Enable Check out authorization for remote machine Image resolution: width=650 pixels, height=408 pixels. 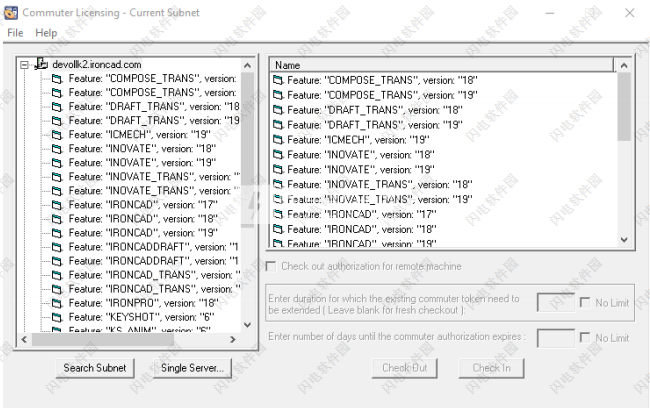pyautogui.click(x=271, y=266)
